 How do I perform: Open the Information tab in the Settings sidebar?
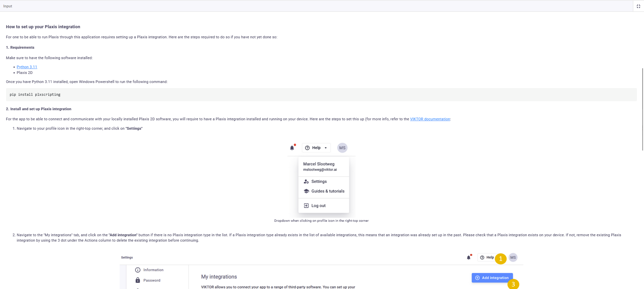coord(153,270)
